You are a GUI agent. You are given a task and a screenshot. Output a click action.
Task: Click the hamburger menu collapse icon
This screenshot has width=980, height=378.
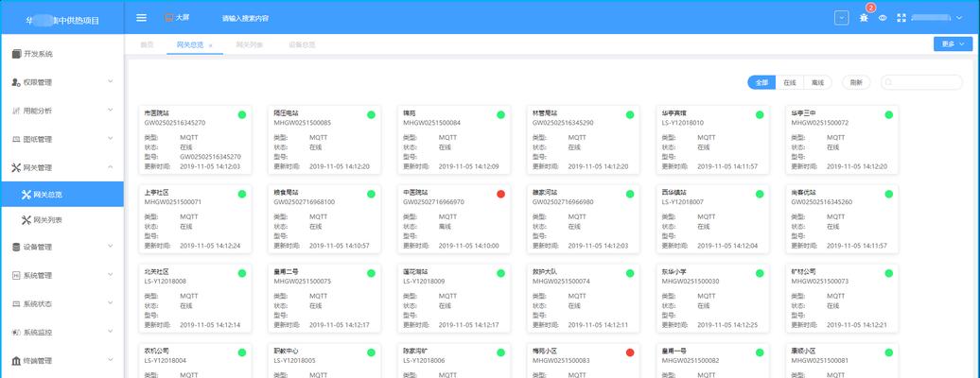pyautogui.click(x=142, y=17)
